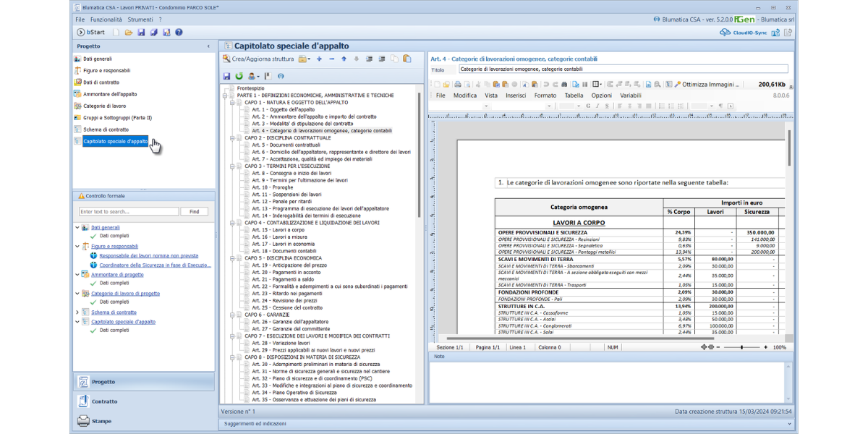Expand Schema di contratto in Controllo formale
The image size is (868, 434).
(x=77, y=312)
